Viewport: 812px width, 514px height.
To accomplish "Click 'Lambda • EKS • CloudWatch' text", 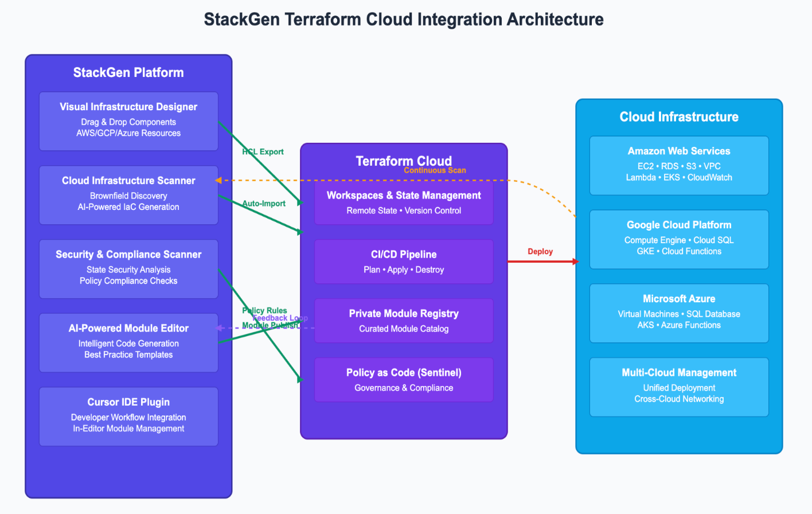I will click(x=679, y=178).
